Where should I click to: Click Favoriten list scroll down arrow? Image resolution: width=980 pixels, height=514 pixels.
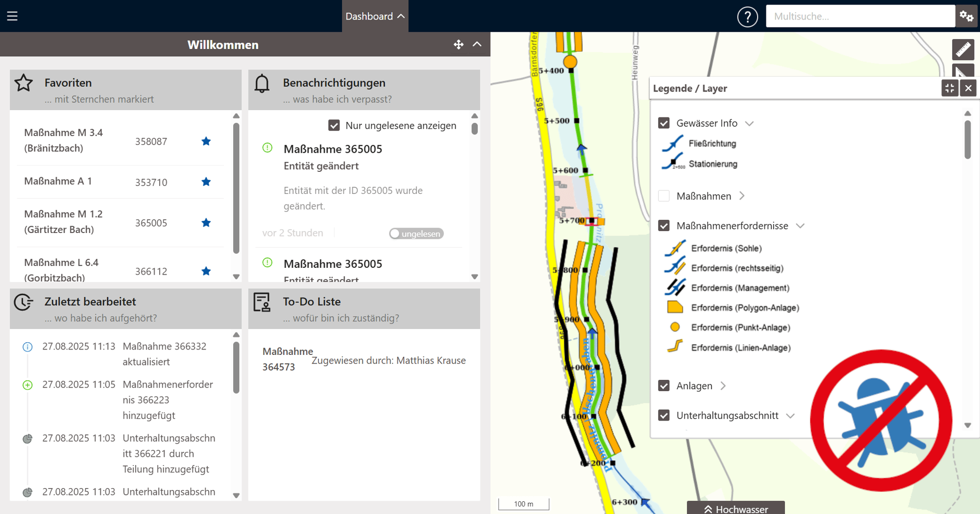tap(236, 277)
